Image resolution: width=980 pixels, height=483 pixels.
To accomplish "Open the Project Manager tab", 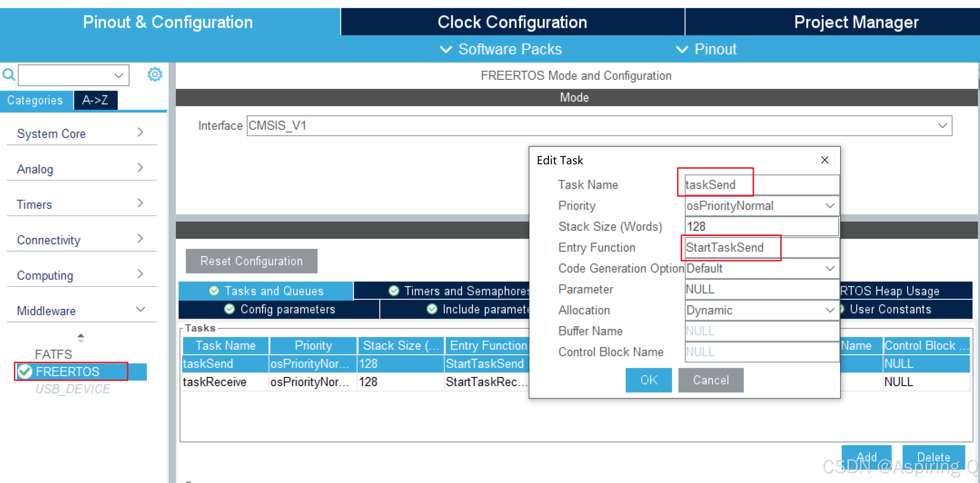I will (x=856, y=22).
